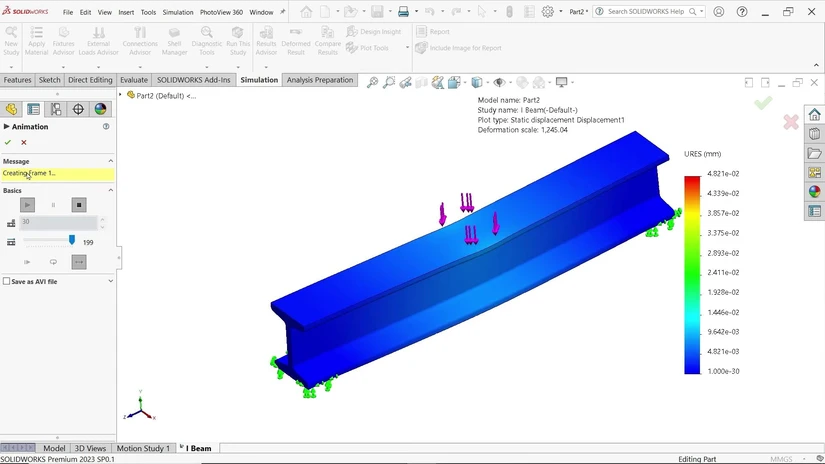Click the Stop button in Animation panel
The width and height of the screenshot is (825, 464).
(79, 205)
